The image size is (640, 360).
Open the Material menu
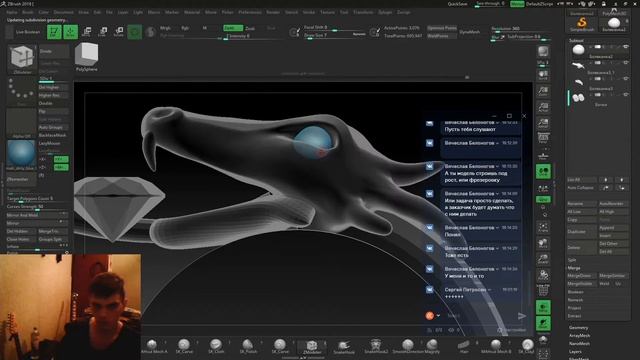point(192,12)
